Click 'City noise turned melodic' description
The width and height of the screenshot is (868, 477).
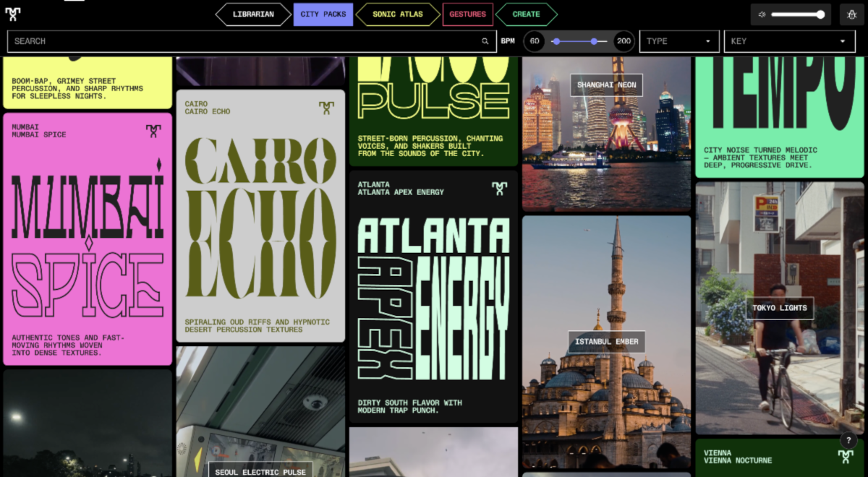point(760,158)
